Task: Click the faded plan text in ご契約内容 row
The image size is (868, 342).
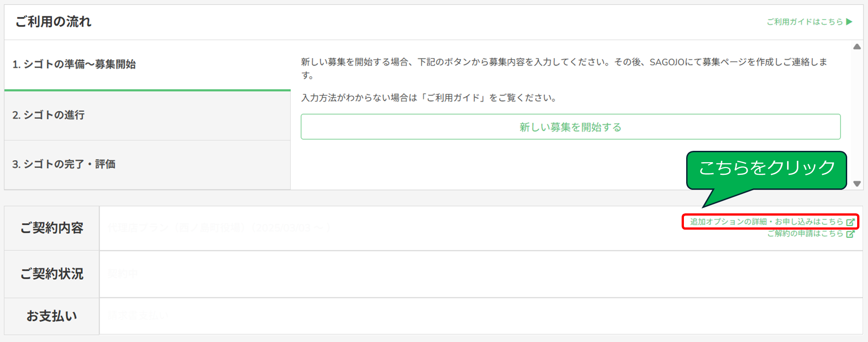Action: (x=219, y=228)
